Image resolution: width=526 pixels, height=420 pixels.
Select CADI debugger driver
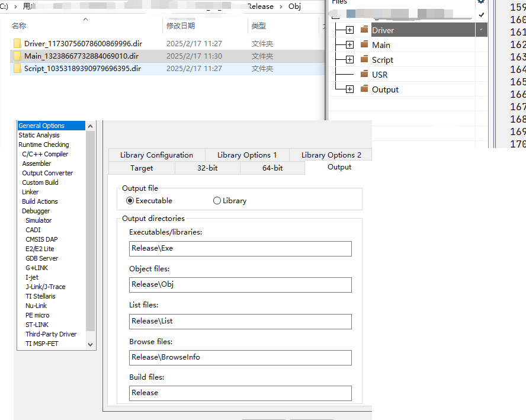coord(33,230)
